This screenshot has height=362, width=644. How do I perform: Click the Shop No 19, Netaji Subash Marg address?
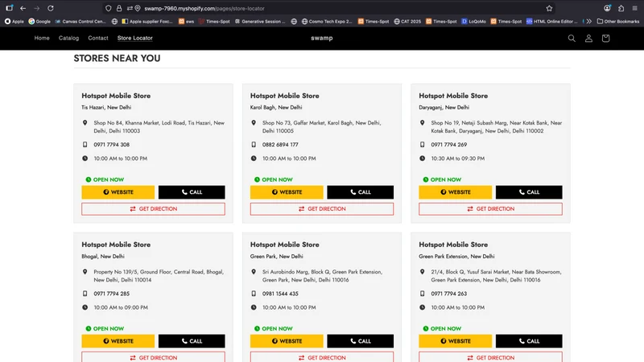point(496,127)
